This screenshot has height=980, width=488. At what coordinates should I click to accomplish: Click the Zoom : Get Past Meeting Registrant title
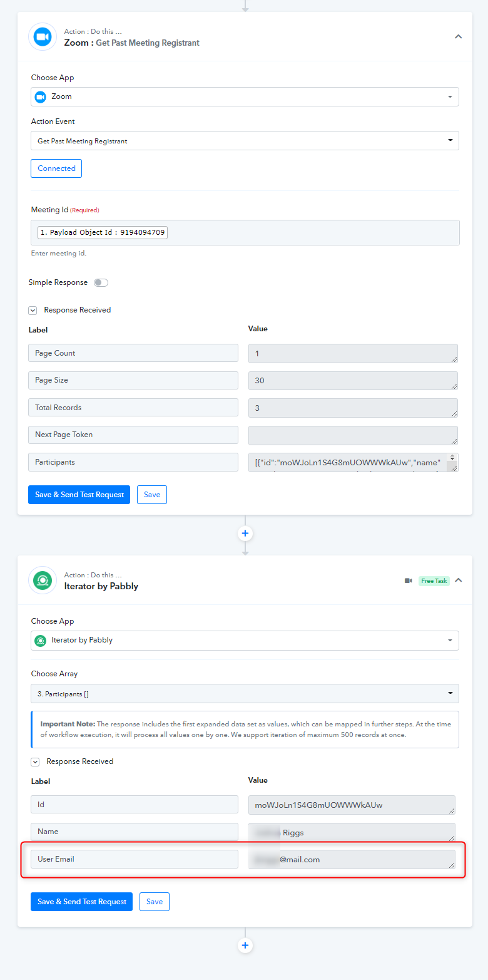[x=132, y=43]
